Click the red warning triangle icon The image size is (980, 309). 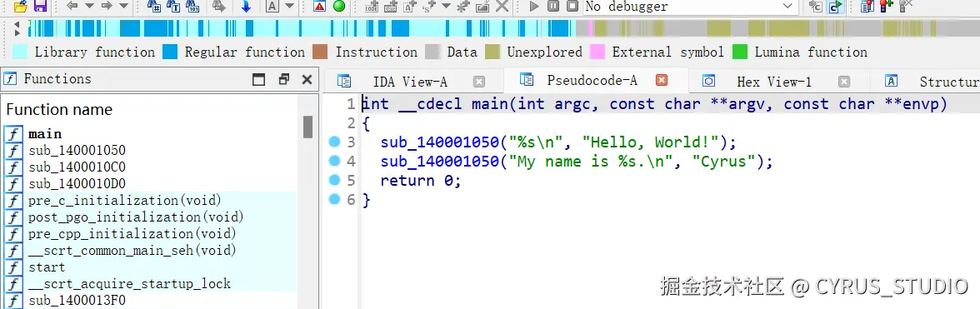click(320, 6)
